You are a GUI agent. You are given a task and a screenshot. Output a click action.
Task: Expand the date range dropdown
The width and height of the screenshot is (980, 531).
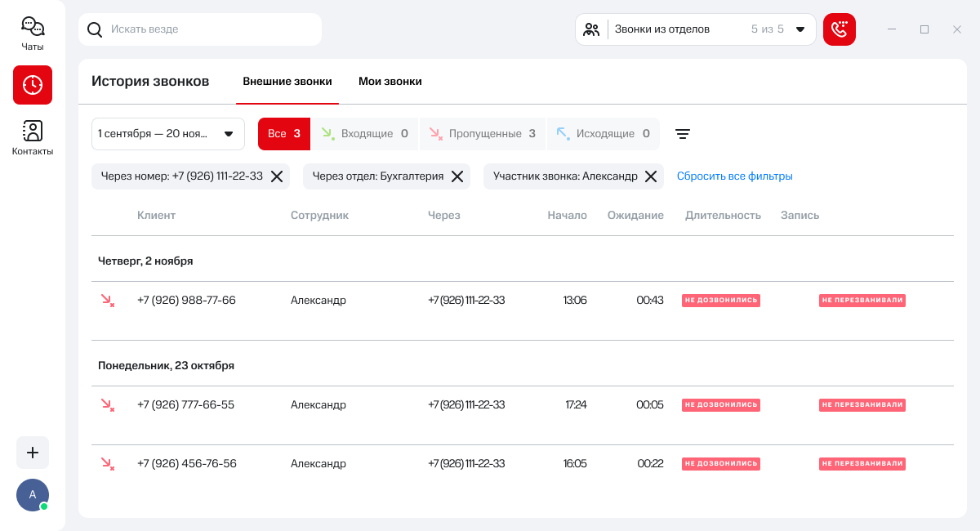coord(168,134)
